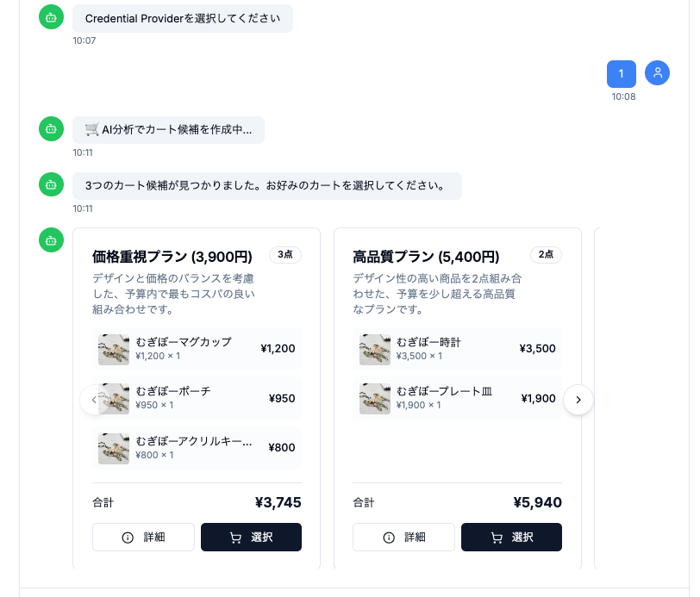The image size is (700, 597).
Task: Click the message input area at the bottom
Action: tap(345, 593)
